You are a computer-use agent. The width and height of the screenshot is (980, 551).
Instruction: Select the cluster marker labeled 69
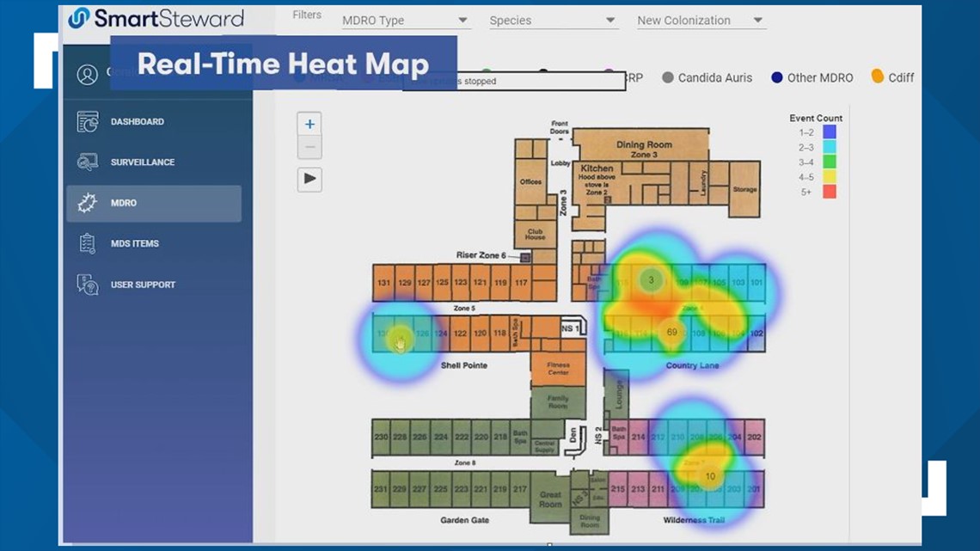(x=671, y=333)
